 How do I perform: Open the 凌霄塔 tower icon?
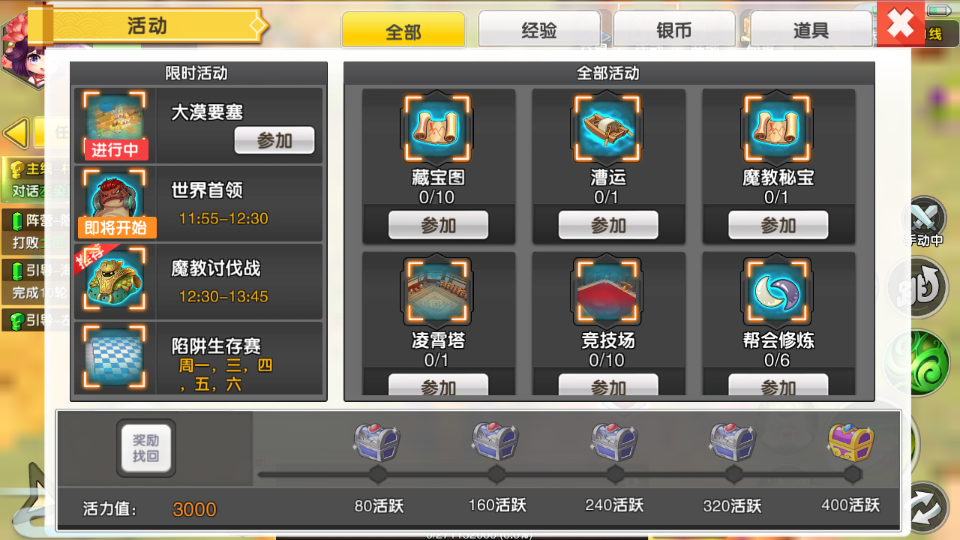pos(437,291)
